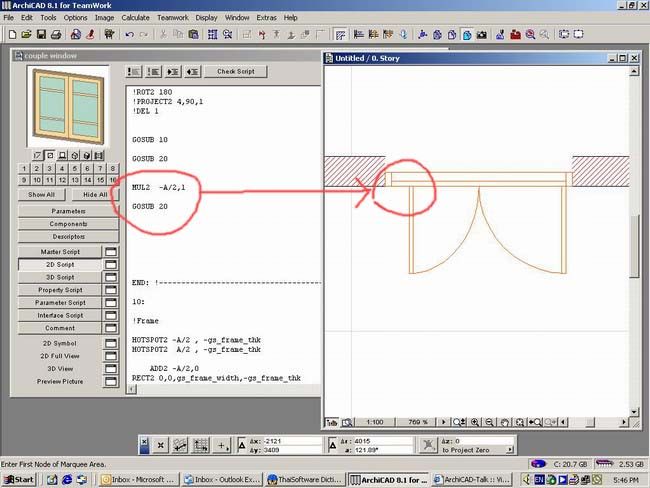Click the Interface Script button
650x488 pixels.
pyautogui.click(x=60, y=316)
